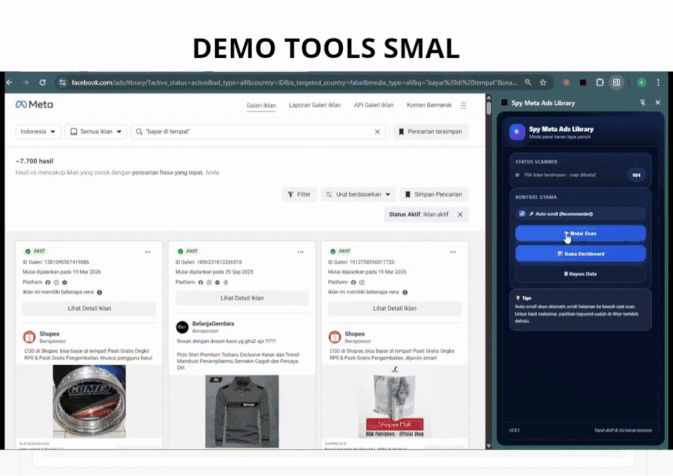Click the Spy Meta Ads Library logo icon
This screenshot has height=476, width=673.
pyautogui.click(x=517, y=132)
